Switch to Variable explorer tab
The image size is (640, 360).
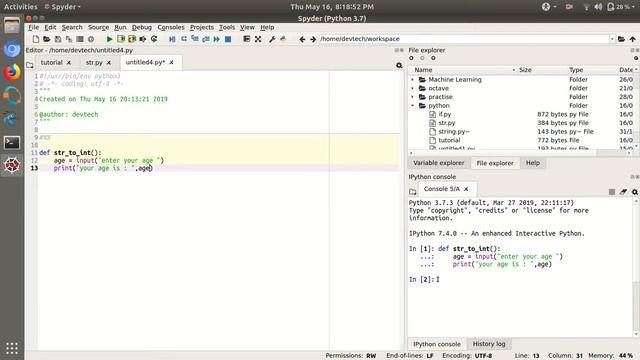(x=438, y=163)
